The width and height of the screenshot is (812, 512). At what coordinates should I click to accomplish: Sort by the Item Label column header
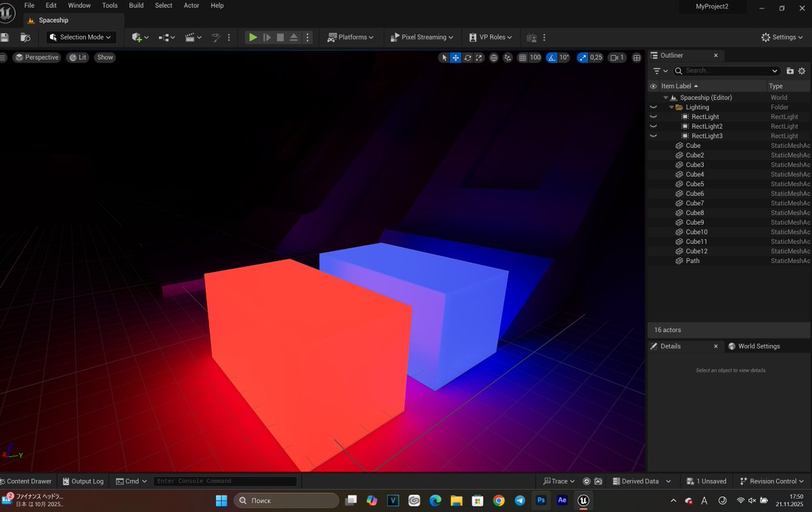pos(713,87)
